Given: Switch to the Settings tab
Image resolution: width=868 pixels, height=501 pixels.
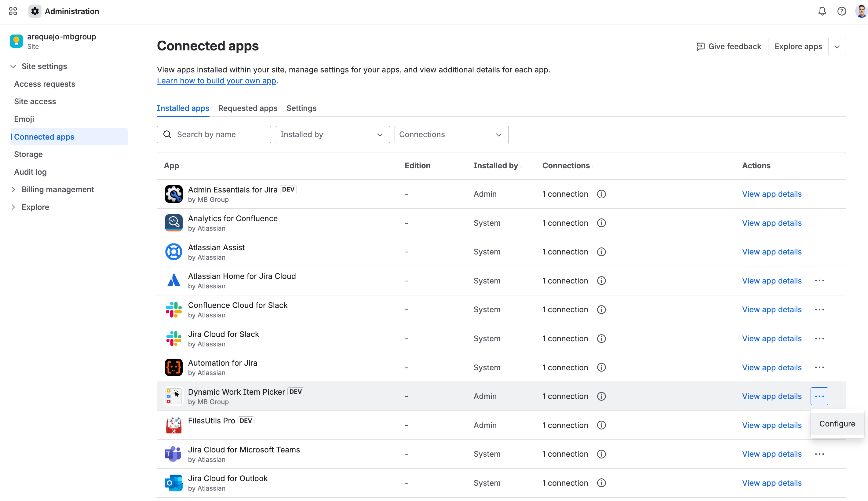Looking at the screenshot, I should [x=301, y=108].
